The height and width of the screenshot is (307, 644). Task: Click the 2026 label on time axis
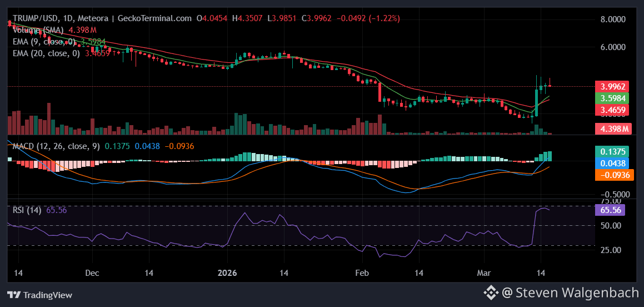click(227, 273)
